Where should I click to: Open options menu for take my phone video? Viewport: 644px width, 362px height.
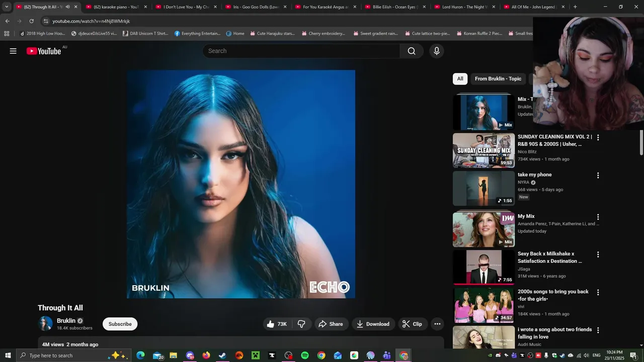(598, 175)
